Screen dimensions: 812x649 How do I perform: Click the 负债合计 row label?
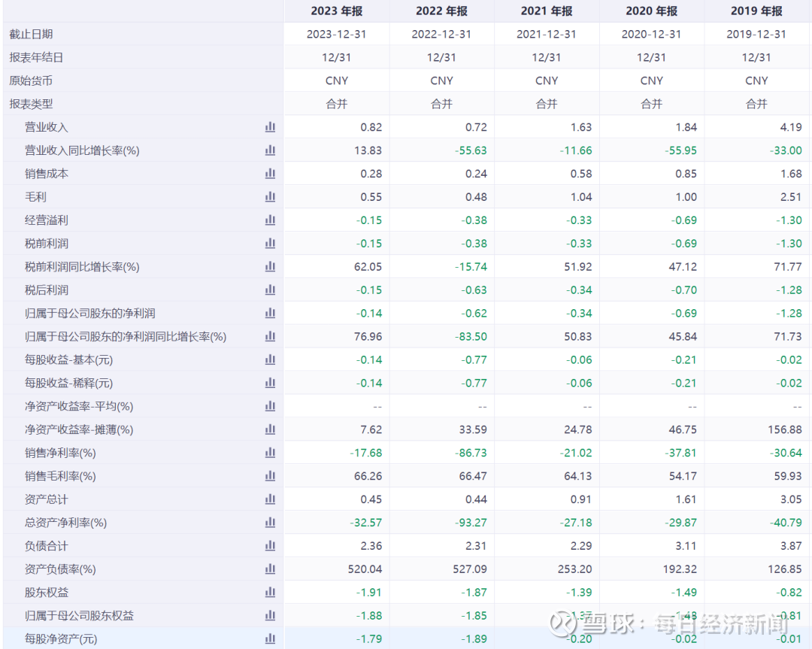pyautogui.click(x=47, y=546)
